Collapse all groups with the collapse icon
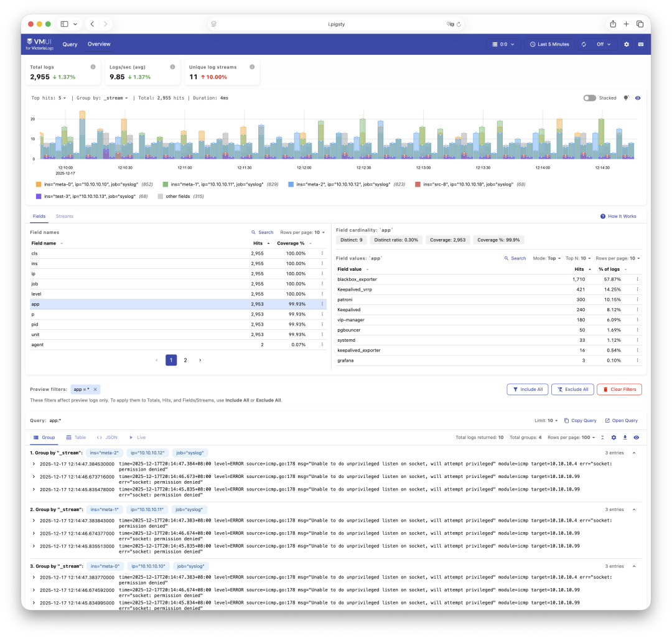This screenshot has width=672, height=638. [x=602, y=438]
